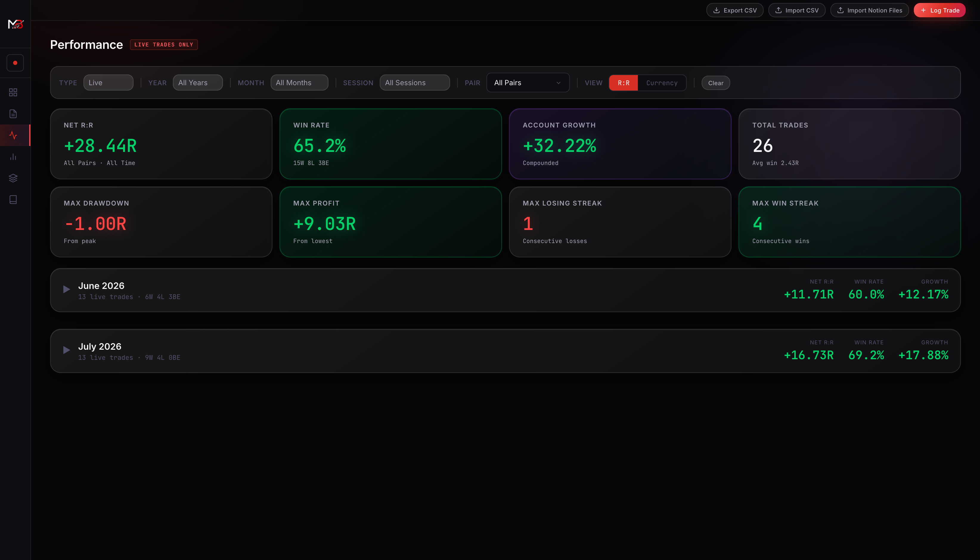Open the All Years dropdown
Viewport: 980px width, 560px height.
(198, 83)
